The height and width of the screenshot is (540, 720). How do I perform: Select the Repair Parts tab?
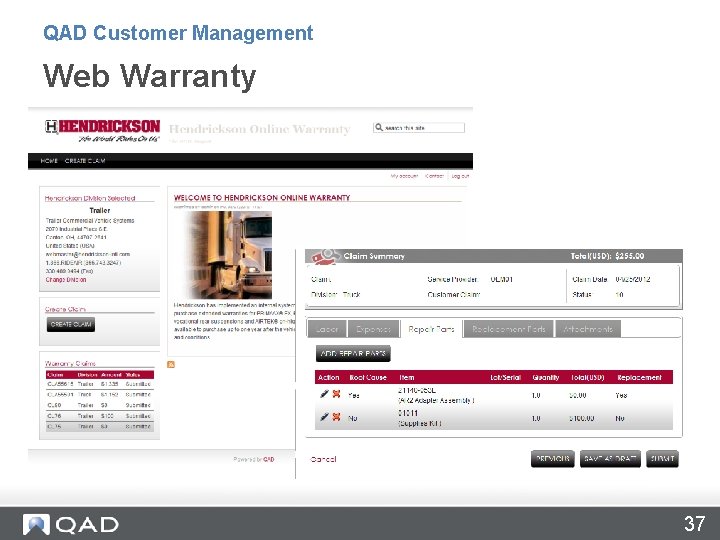[431, 329]
